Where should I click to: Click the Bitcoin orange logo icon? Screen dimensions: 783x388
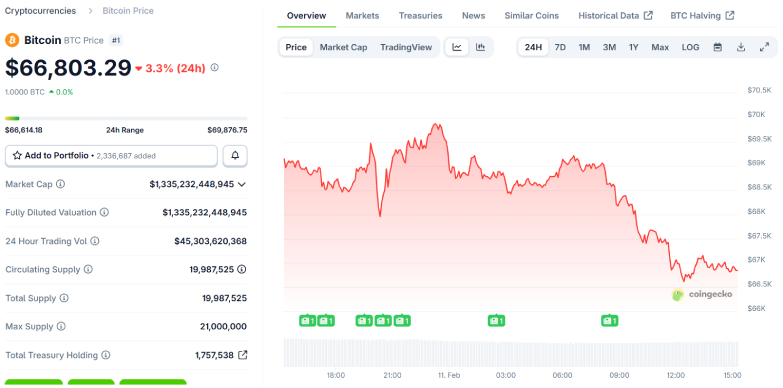12,40
